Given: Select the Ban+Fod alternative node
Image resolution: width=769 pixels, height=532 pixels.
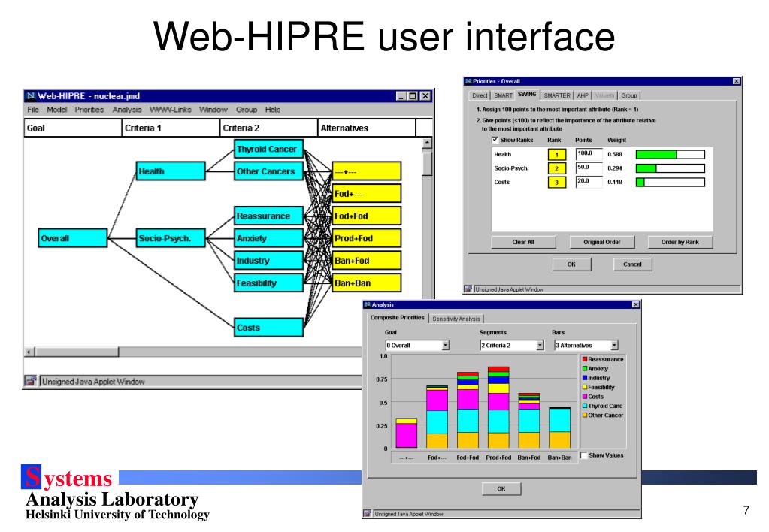Looking at the screenshot, I should click(x=366, y=260).
